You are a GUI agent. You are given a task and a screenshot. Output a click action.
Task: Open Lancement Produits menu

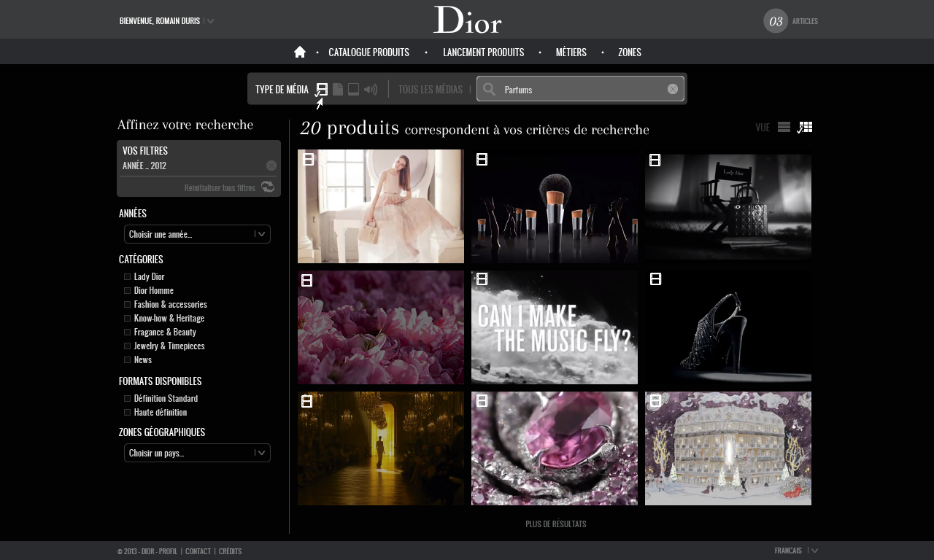pyautogui.click(x=483, y=52)
